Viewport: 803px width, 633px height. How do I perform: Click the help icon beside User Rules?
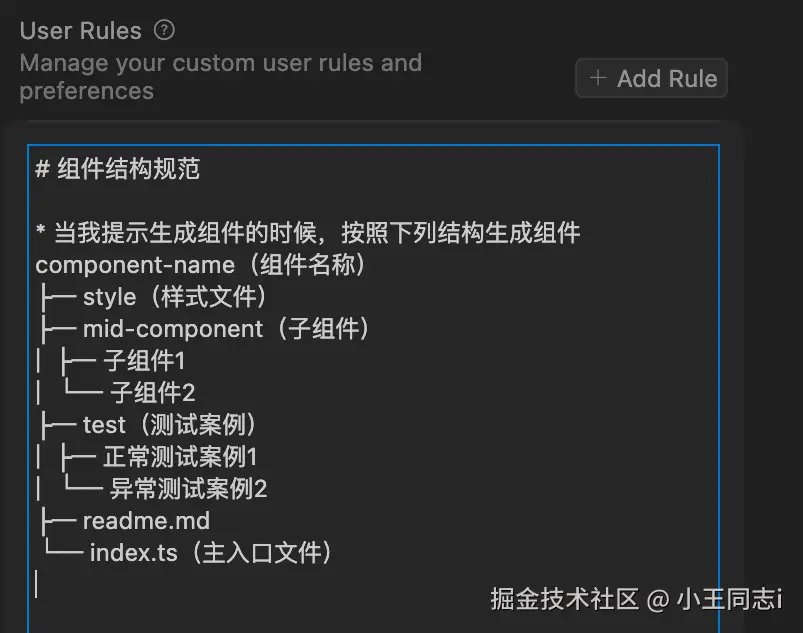[x=164, y=30]
